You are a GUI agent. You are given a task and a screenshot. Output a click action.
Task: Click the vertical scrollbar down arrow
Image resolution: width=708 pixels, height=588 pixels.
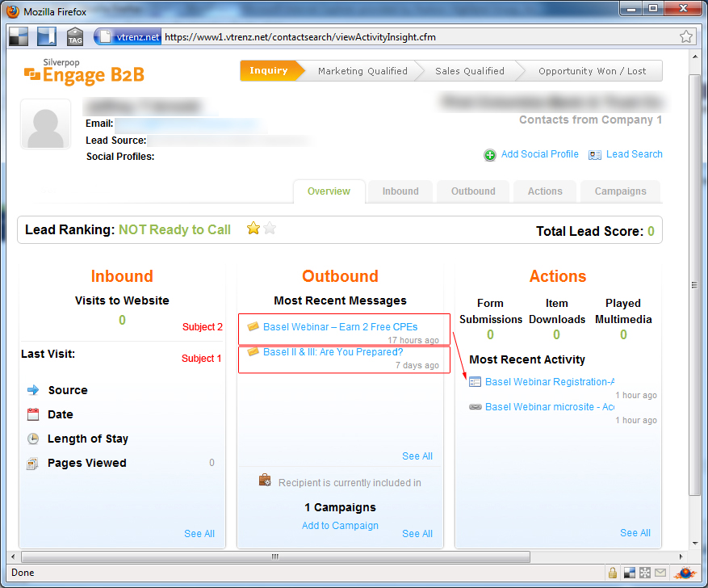click(695, 543)
